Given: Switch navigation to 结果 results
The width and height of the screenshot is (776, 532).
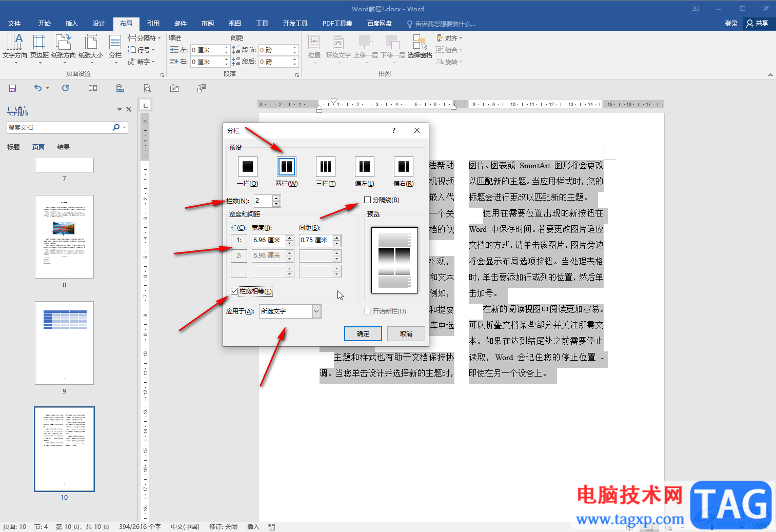Looking at the screenshot, I should (x=64, y=147).
